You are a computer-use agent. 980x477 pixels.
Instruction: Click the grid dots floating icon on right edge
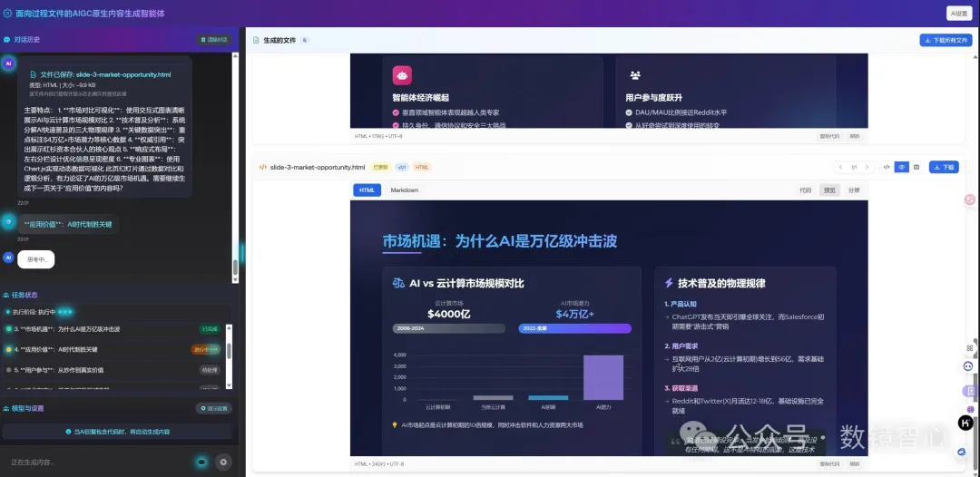(x=970, y=347)
